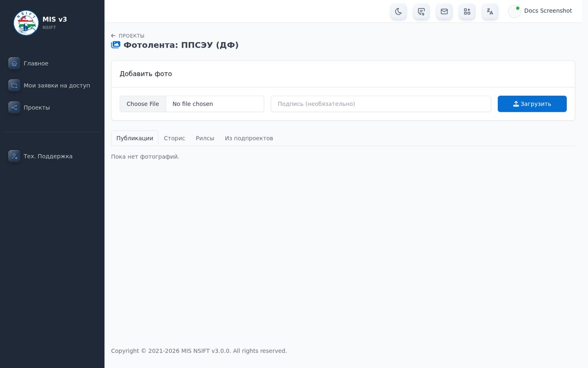Switch to the Сторис tab
The width and height of the screenshot is (588, 368).
click(174, 138)
